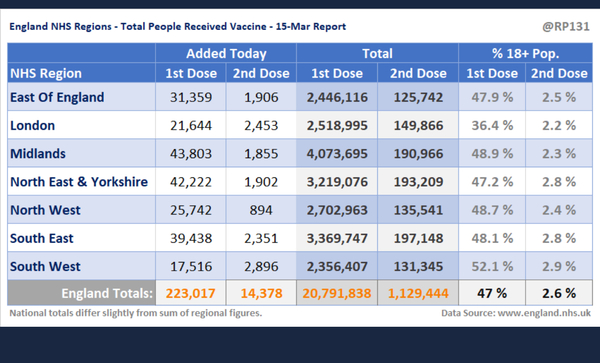Select Midlands total 4,073,695
The width and height of the screenshot is (600, 363).
tap(337, 154)
